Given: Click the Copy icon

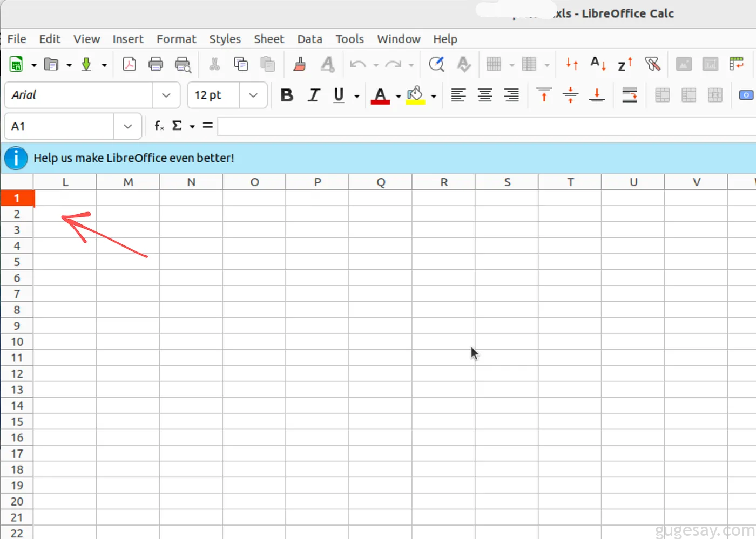Looking at the screenshot, I should [241, 65].
